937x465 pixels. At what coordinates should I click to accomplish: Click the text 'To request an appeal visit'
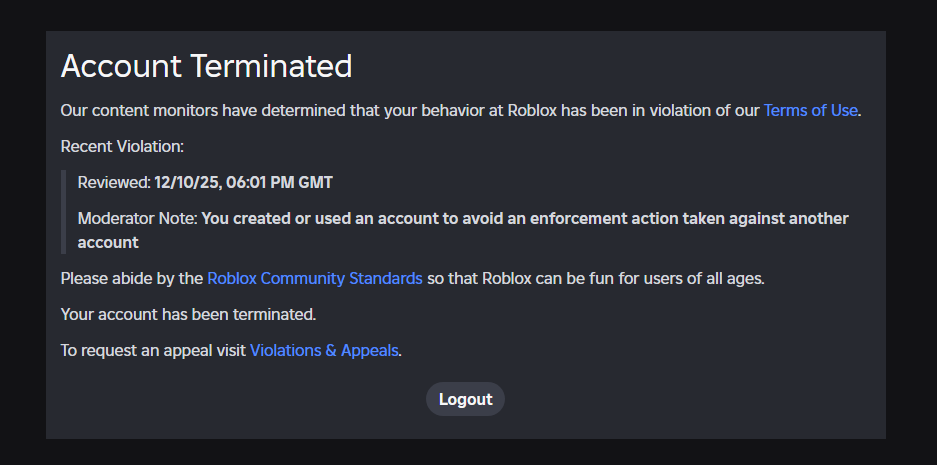153,350
